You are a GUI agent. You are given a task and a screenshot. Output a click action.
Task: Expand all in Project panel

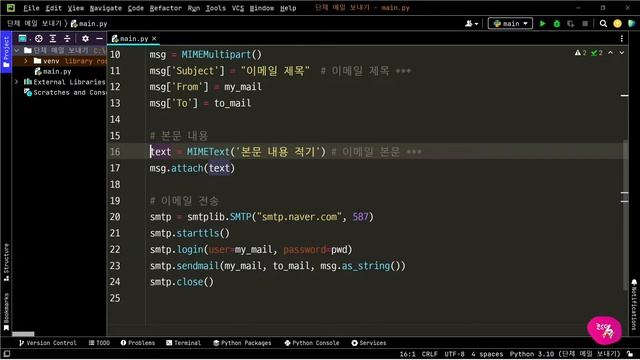pyautogui.click(x=53, y=38)
